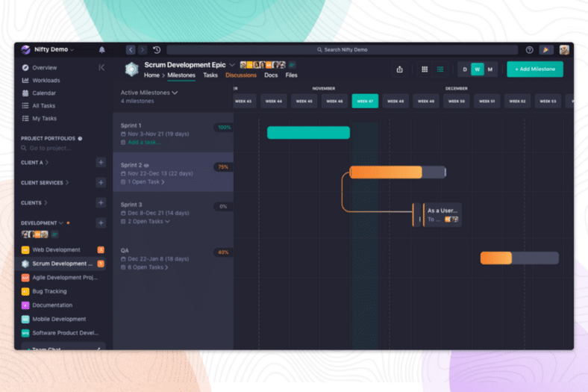Image resolution: width=588 pixels, height=392 pixels.
Task: Go forward with the right arrow button
Action: point(142,49)
